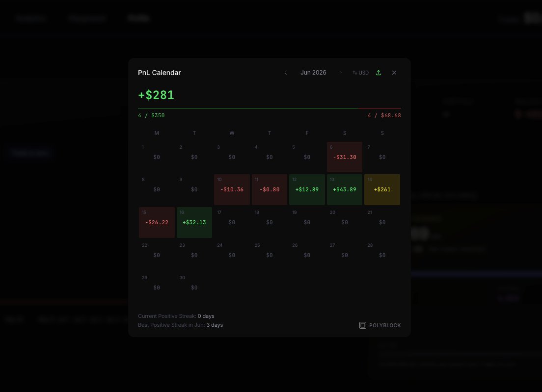The height and width of the screenshot is (392, 542).
Task: Select the June 9 calendar day
Action: click(x=194, y=189)
